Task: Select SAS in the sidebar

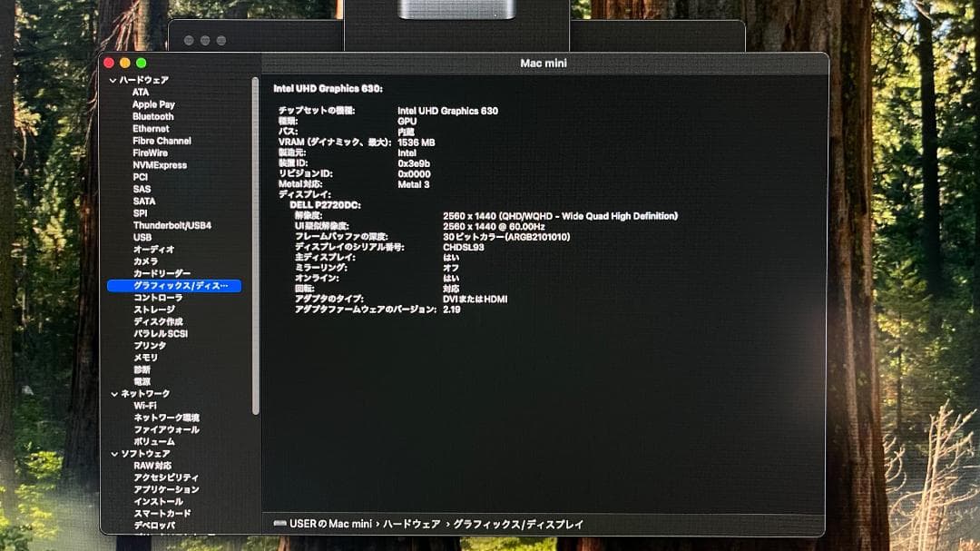Action: 142,189
